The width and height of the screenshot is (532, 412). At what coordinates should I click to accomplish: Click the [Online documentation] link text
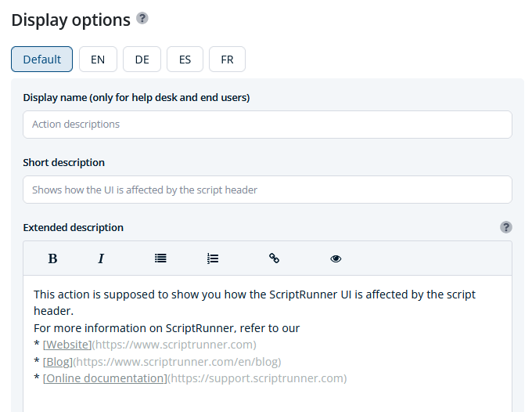click(105, 378)
